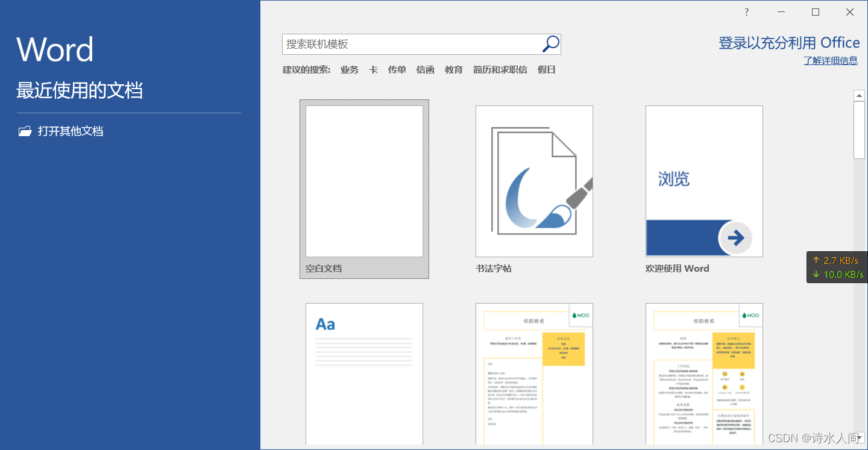
Task: Open the 空白文档 template
Action: tap(364, 181)
